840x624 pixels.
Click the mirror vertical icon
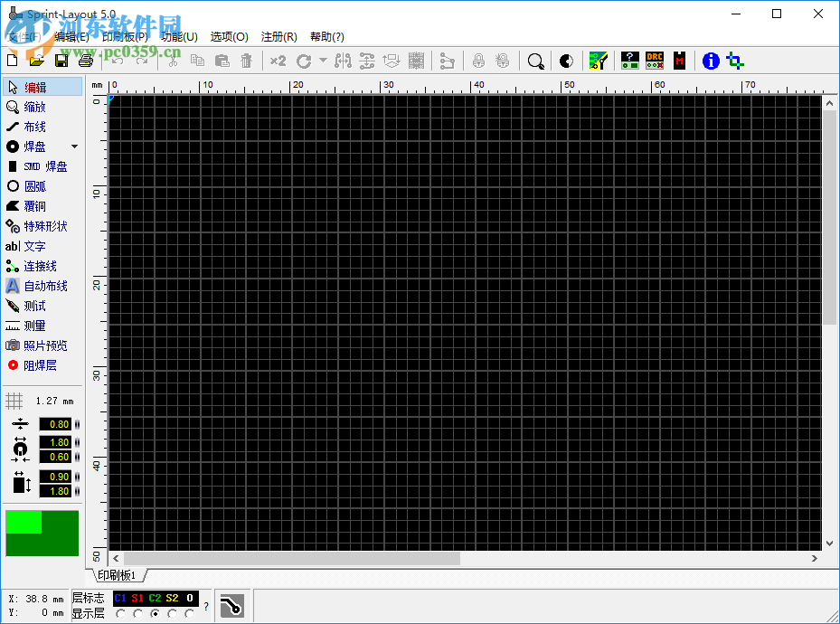pyautogui.click(x=367, y=61)
